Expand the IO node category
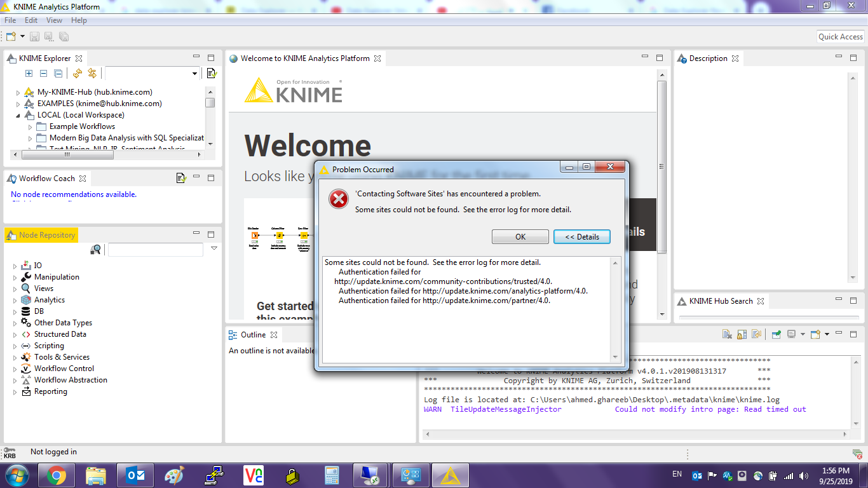This screenshot has height=488, width=868. click(x=15, y=266)
